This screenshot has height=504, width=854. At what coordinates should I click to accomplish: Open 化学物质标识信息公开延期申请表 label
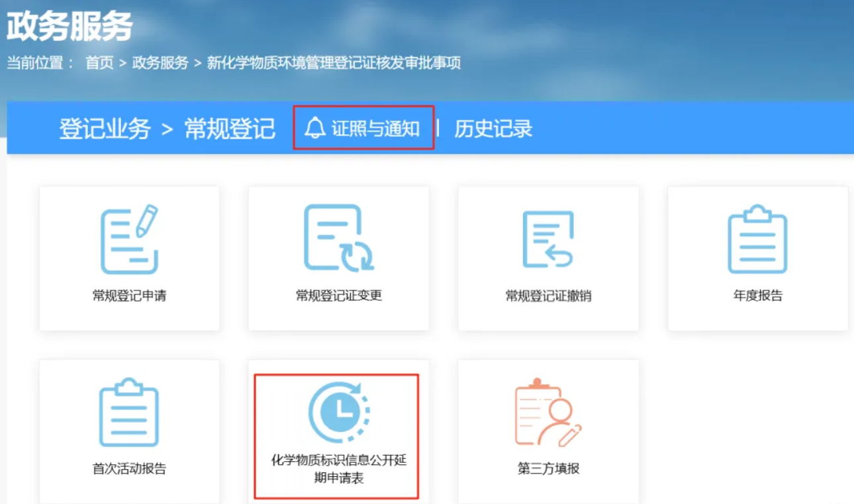pyautogui.click(x=339, y=469)
